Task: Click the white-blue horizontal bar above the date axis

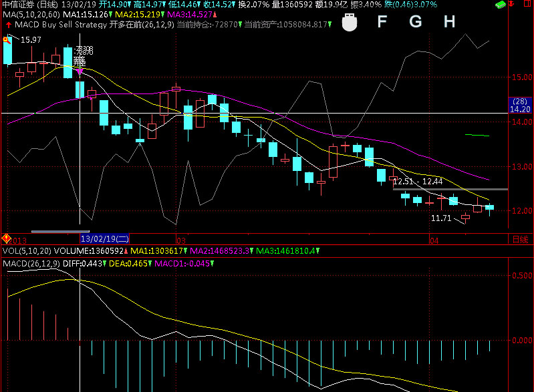Action: pyautogui.click(x=60, y=231)
